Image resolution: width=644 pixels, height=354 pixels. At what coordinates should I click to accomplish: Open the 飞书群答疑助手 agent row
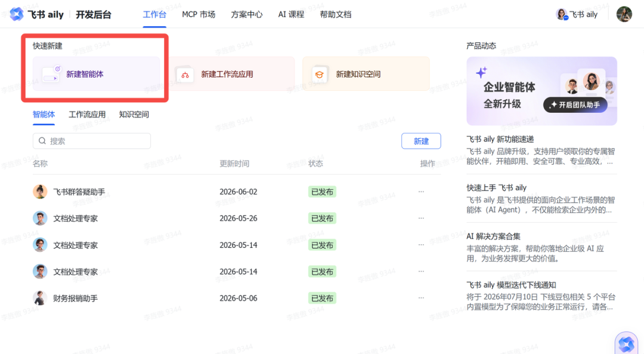pos(237,192)
